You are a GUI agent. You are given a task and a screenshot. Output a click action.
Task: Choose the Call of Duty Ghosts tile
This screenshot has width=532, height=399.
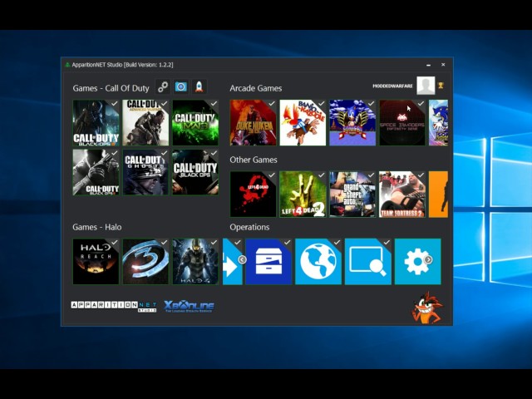[145, 172]
